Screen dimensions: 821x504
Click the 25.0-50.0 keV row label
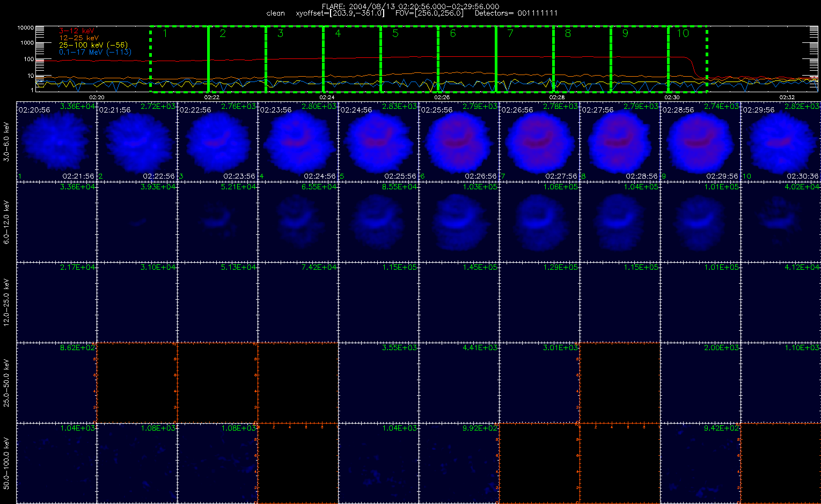coord(6,383)
